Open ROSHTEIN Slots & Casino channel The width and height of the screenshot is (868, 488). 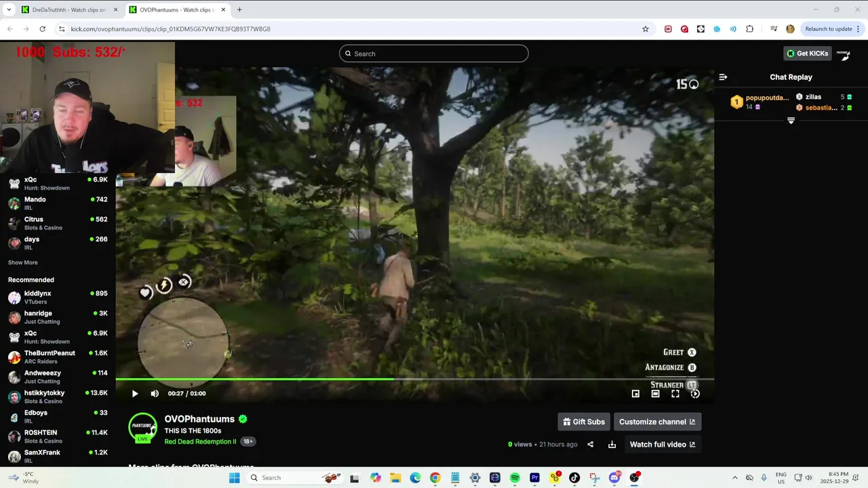point(58,436)
